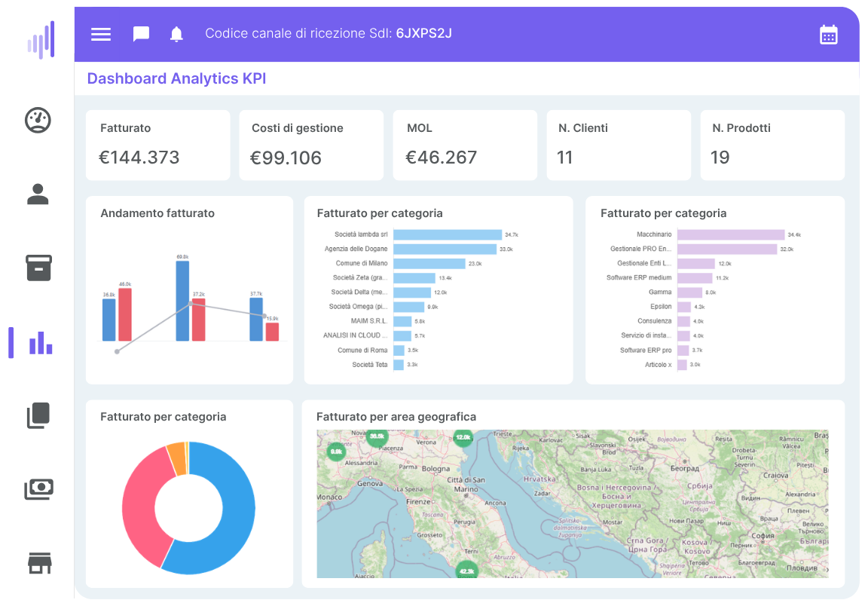Click the Epsilon category label
Viewport: 868px width, 606px height.
tap(661, 306)
